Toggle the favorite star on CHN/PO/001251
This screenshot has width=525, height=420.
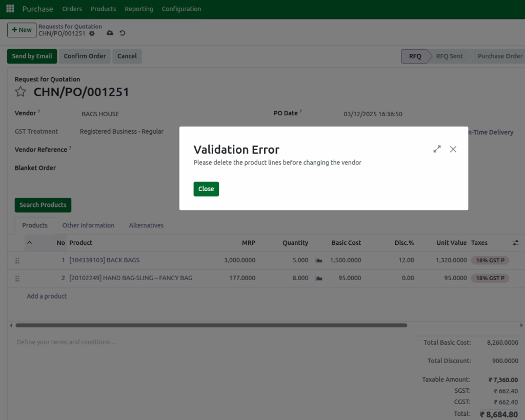coord(20,92)
